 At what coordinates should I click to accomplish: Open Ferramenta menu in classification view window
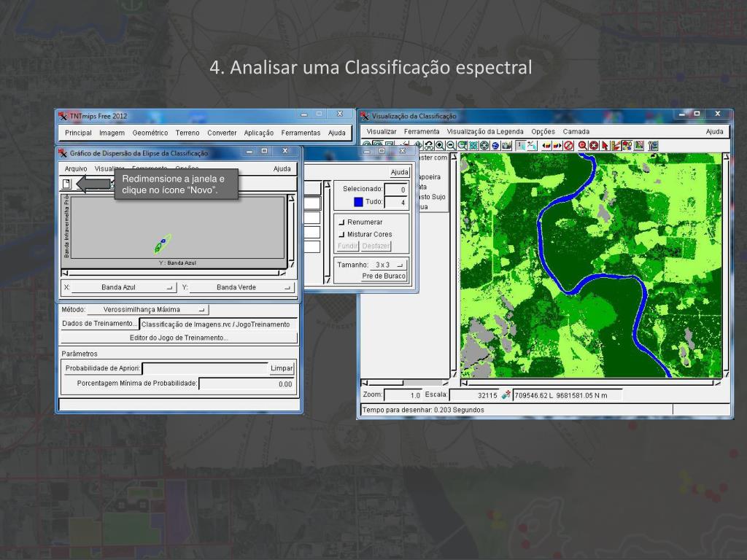click(x=422, y=131)
